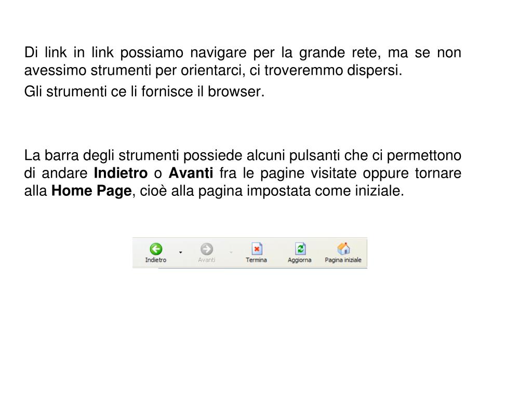Click the "Aggiorna" text label in toolbar
The image size is (532, 399).
pos(300,260)
